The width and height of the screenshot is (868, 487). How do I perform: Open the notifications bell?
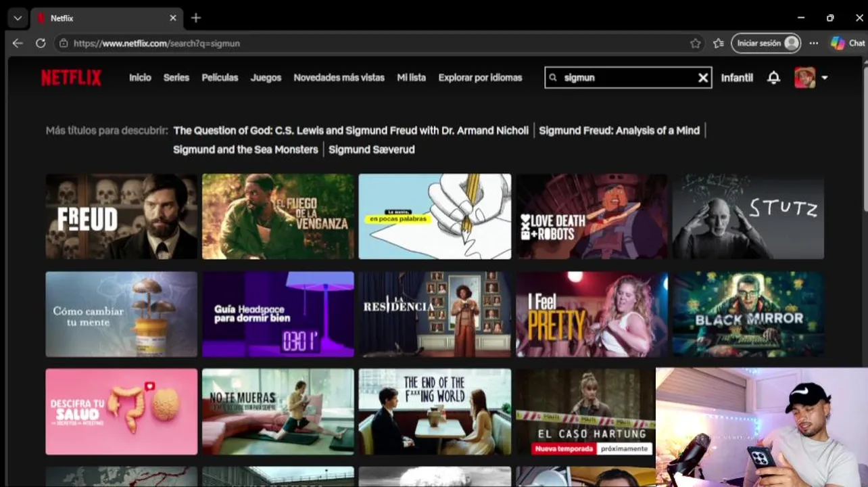point(773,78)
